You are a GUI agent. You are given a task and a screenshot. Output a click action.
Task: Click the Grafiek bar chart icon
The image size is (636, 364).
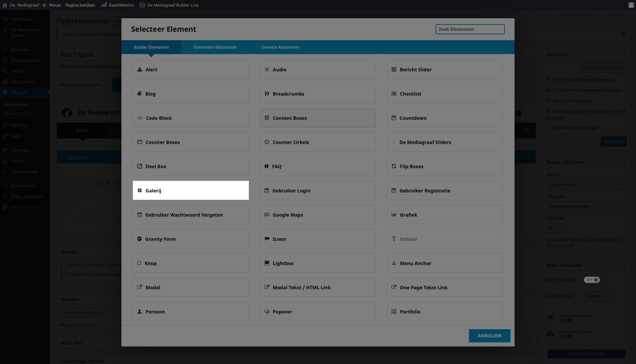(394, 215)
